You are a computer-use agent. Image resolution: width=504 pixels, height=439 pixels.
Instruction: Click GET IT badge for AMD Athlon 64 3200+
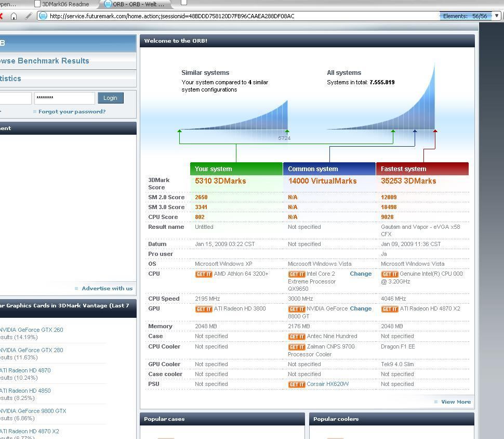(x=204, y=274)
